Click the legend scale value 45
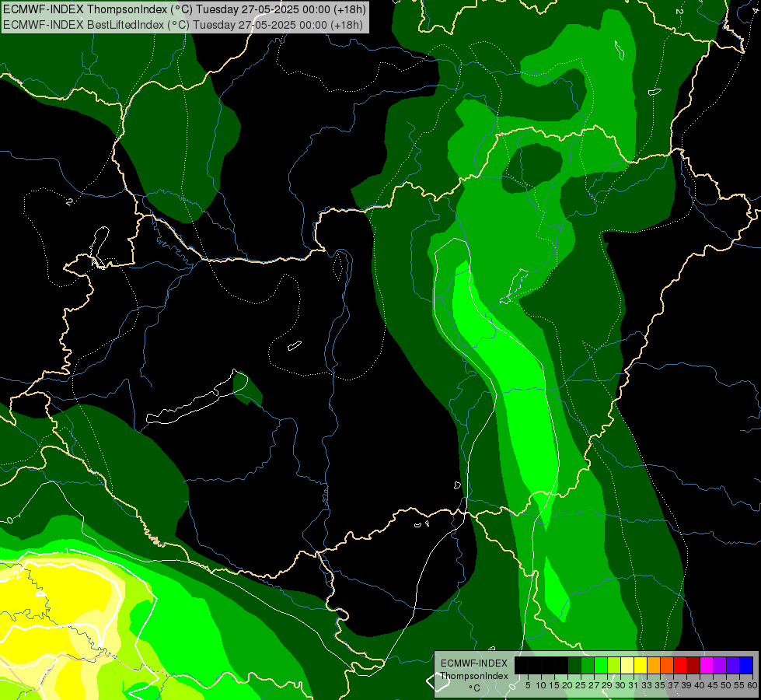The image size is (761, 700). tap(713, 685)
